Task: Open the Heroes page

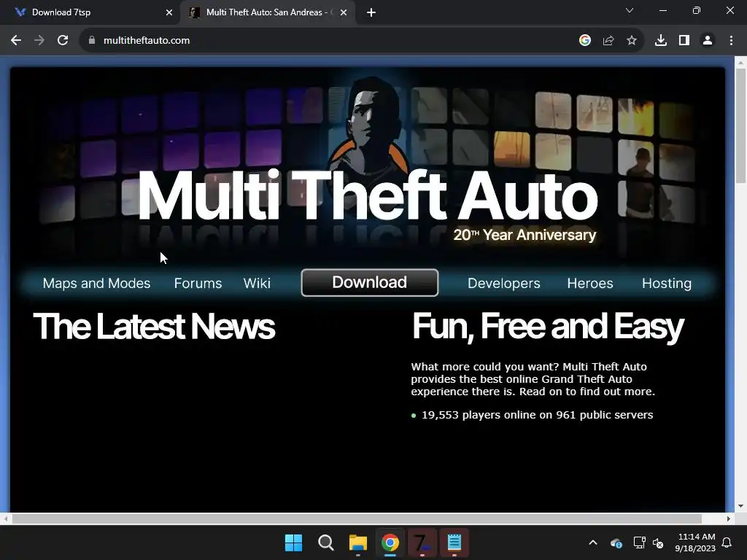Action: point(589,284)
